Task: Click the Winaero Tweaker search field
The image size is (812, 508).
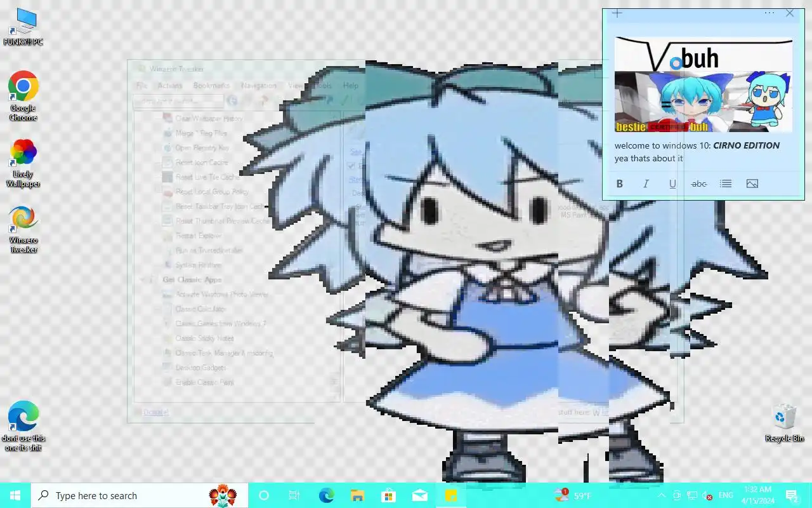Action: (x=178, y=101)
